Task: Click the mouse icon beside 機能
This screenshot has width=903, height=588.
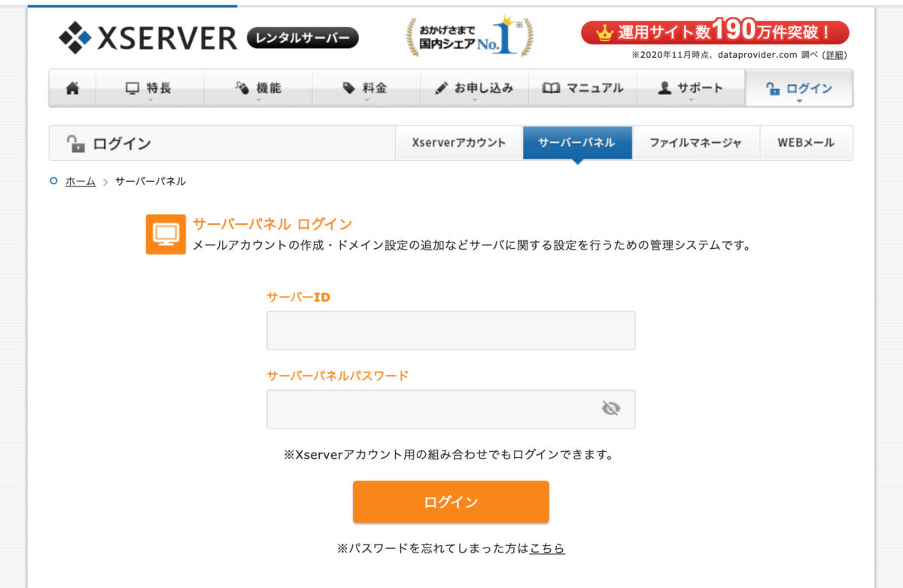Action: point(242,88)
